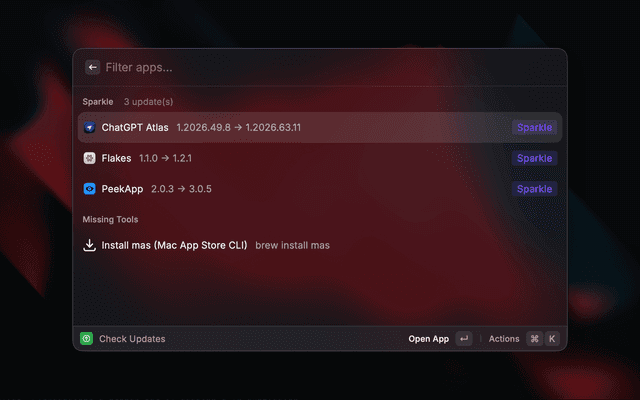Click the Check Updates label
Image resolution: width=640 pixels, height=400 pixels.
(132, 339)
